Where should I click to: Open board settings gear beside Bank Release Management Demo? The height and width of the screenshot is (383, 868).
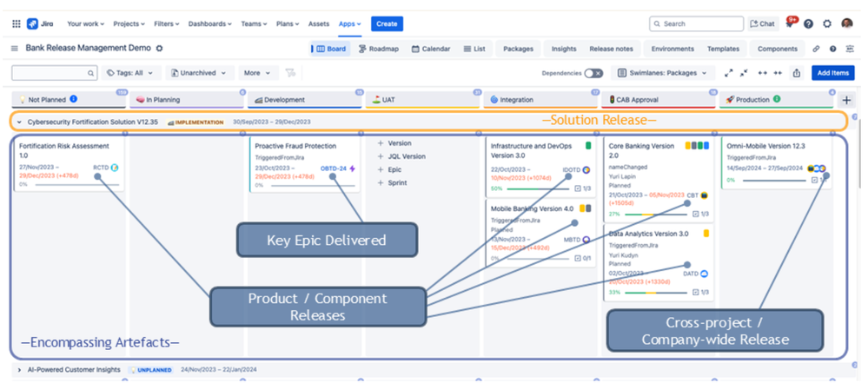(x=159, y=49)
